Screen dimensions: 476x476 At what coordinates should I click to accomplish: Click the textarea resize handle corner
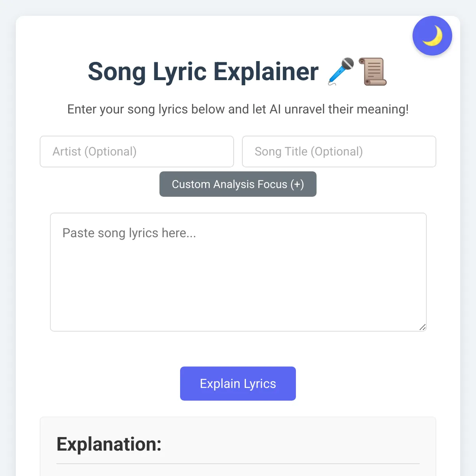click(423, 327)
